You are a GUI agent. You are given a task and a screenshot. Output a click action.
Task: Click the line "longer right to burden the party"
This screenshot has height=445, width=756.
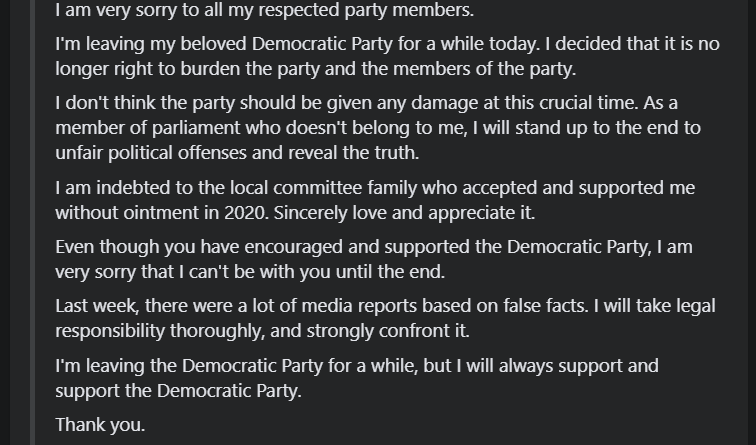coord(316,68)
